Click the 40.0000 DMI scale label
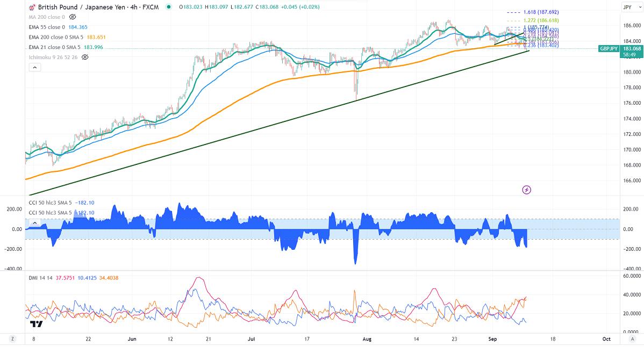The height and width of the screenshot is (347, 644). 632,295
